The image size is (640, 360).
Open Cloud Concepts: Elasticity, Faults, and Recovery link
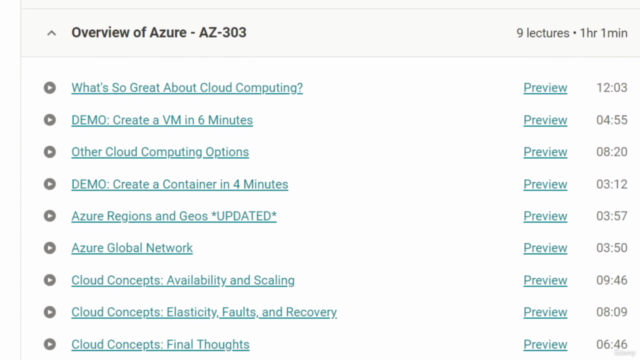pyautogui.click(x=204, y=312)
